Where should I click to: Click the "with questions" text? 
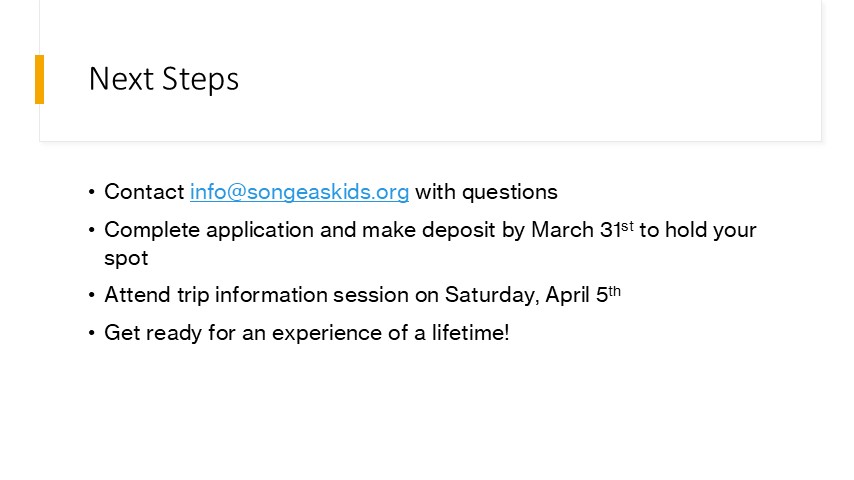point(486,192)
